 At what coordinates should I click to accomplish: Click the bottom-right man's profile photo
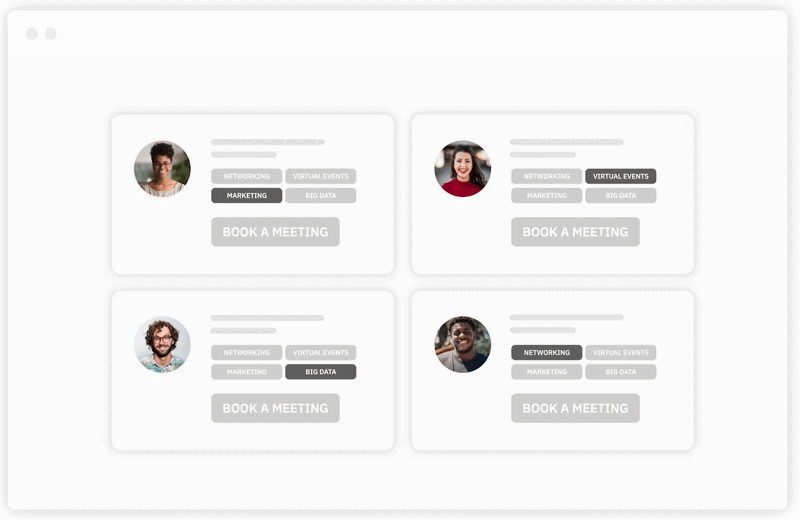pyautogui.click(x=462, y=345)
